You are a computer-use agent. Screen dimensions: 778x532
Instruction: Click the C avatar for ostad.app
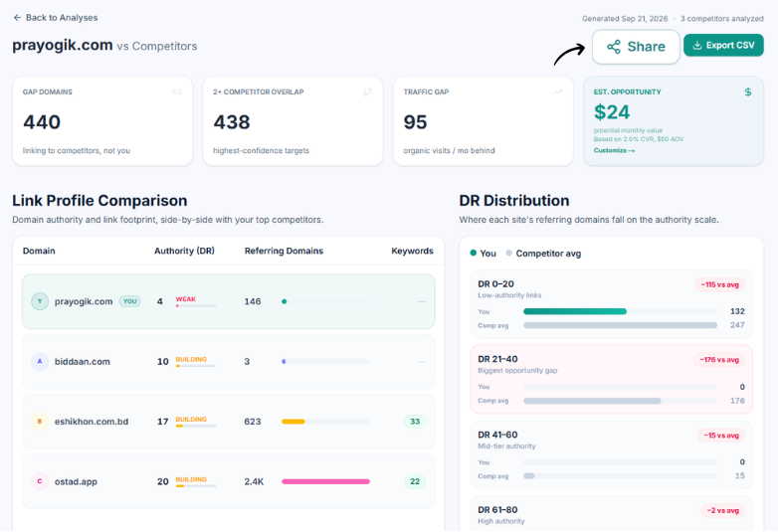pos(40,481)
